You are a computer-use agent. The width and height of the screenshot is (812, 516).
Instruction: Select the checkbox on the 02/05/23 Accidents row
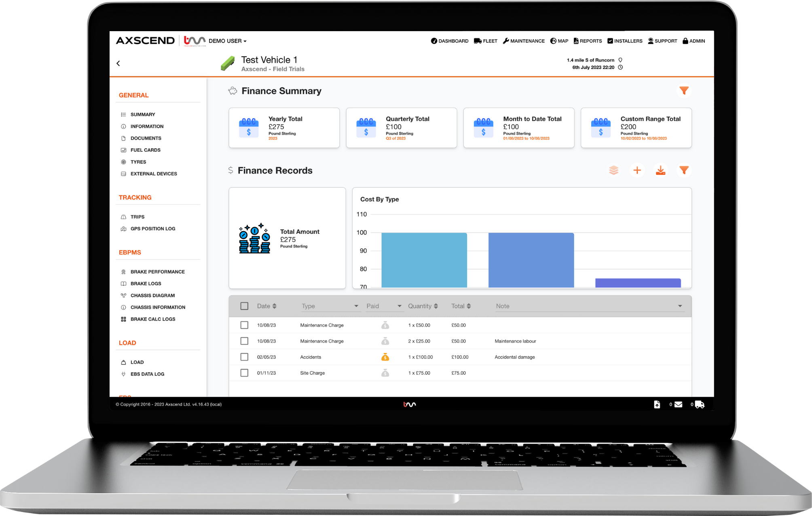tap(244, 357)
